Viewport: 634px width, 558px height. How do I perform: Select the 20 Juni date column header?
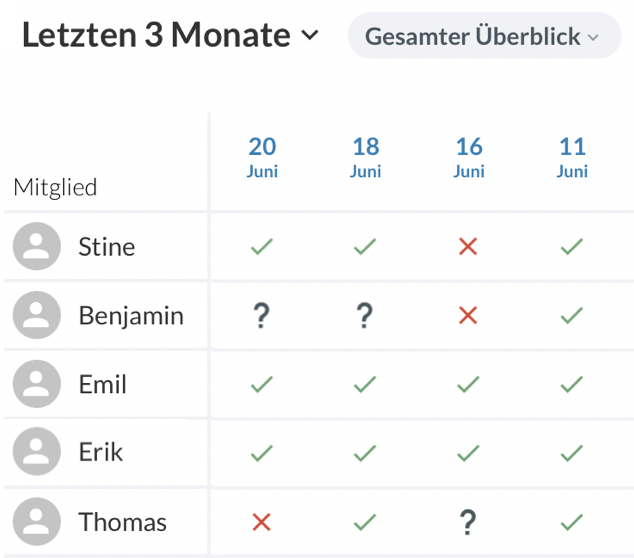click(262, 157)
